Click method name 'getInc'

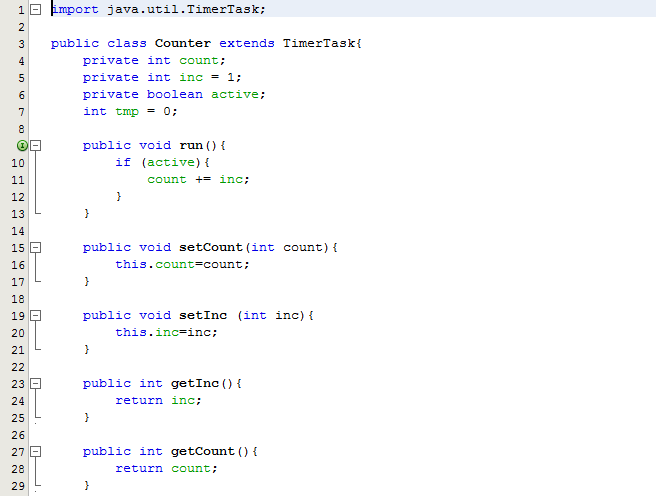click(195, 384)
